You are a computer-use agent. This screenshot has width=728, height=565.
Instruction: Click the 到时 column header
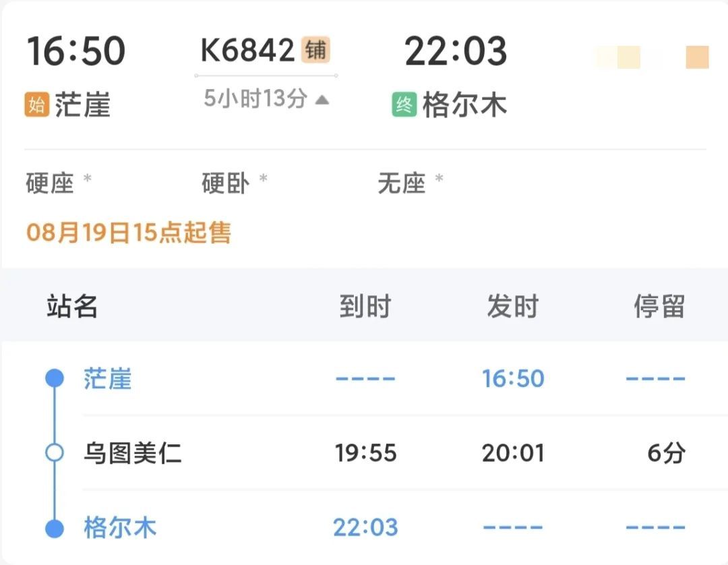[x=366, y=306]
